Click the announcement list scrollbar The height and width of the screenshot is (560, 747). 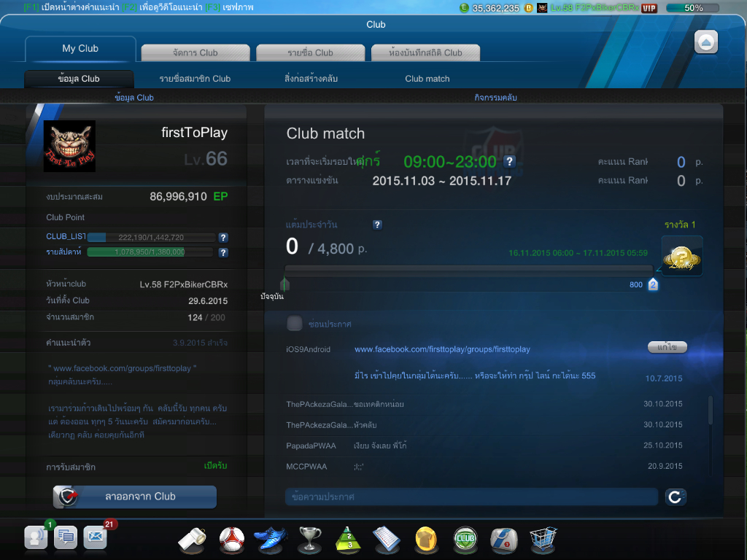[711, 410]
